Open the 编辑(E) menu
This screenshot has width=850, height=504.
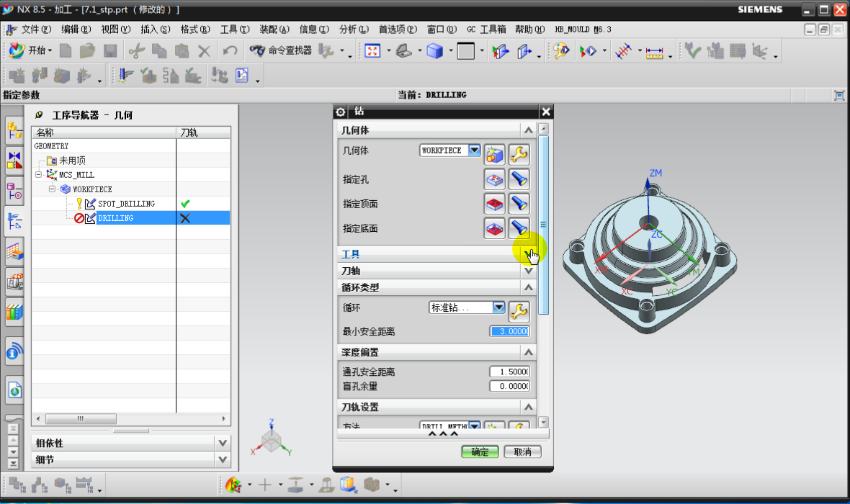(76, 30)
